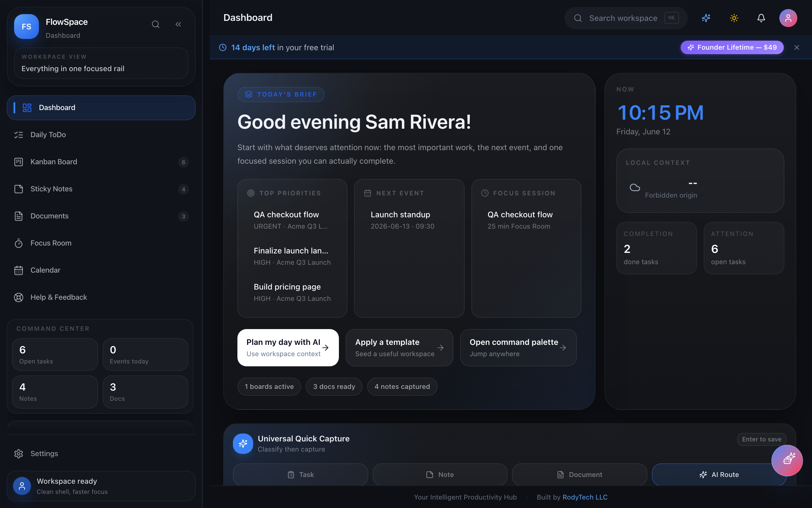This screenshot has width=812, height=508.
Task: Dismiss the free trial banner
Action: (796, 47)
